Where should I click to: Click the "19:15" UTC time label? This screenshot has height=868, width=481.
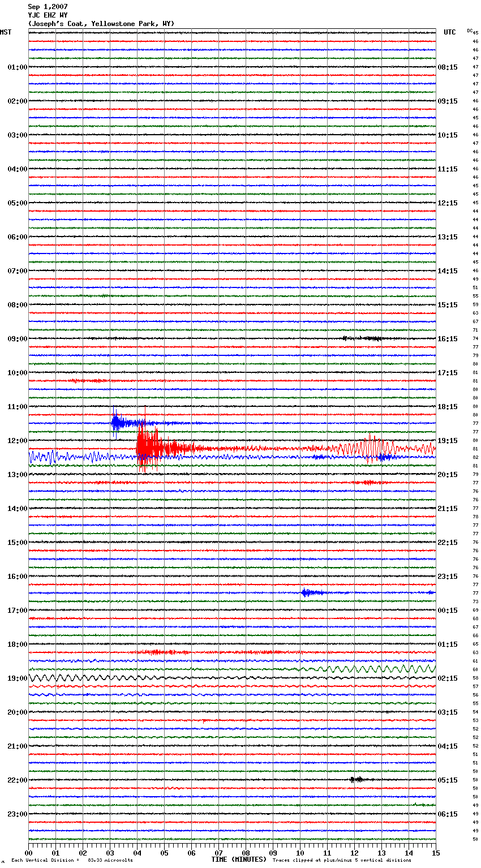(x=448, y=441)
